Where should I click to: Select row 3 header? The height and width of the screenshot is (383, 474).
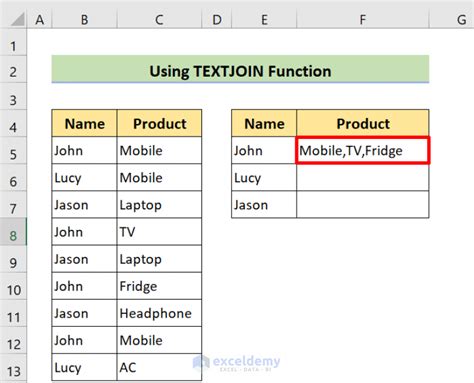click(x=13, y=97)
